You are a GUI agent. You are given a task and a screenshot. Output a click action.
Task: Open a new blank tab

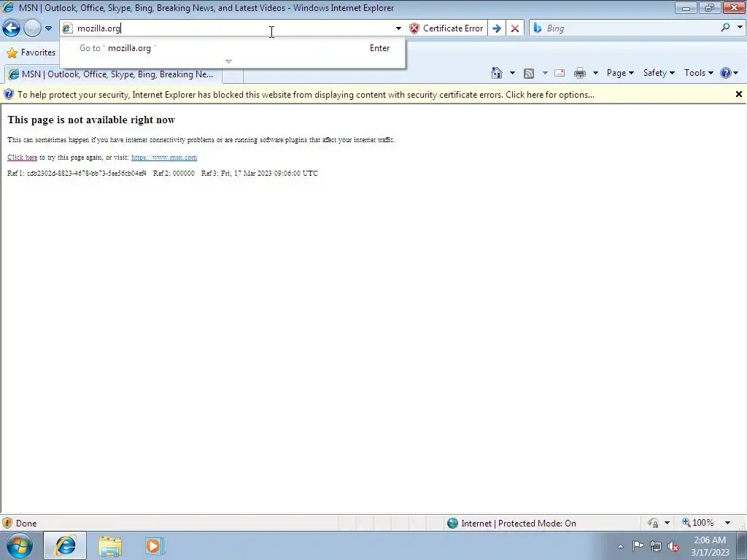tap(233, 75)
